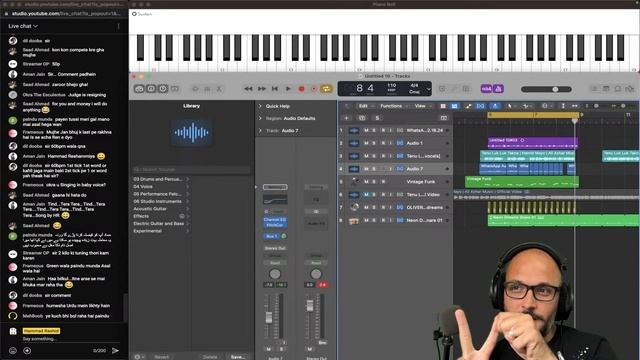Image resolution: width=640 pixels, height=360 pixels.
Task: Rewind the playhead in transport
Action: [x=248, y=89]
